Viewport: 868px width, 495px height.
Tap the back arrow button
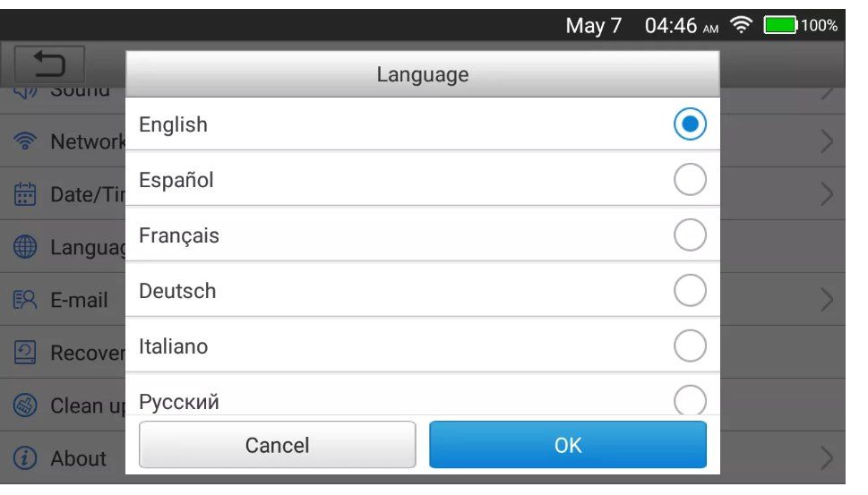pos(49,64)
